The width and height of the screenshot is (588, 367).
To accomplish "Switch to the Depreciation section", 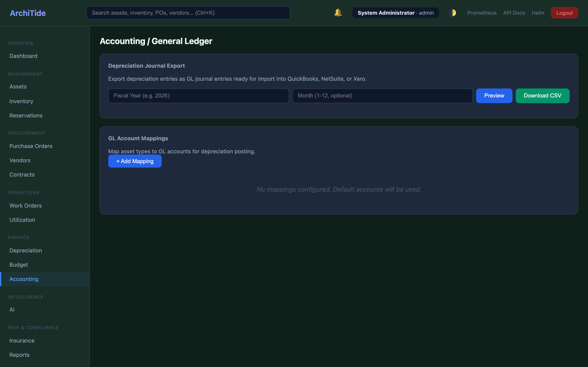I will click(26, 250).
